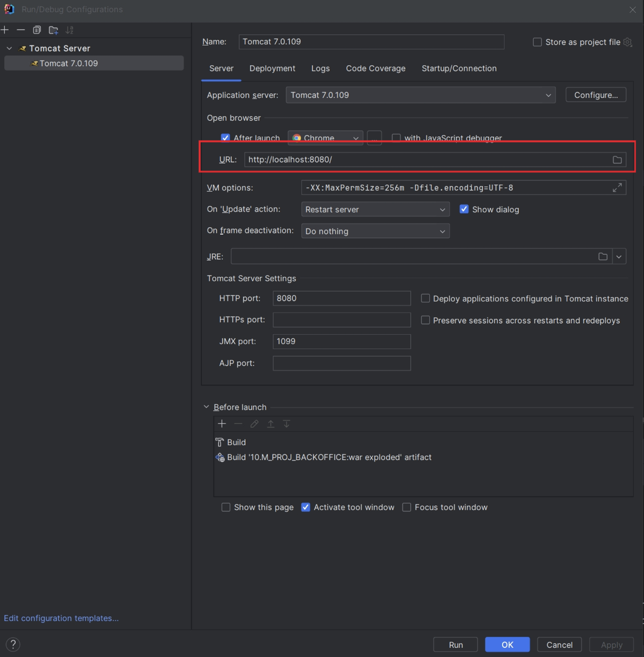The width and height of the screenshot is (644, 657).
Task: Toggle the Show dialog checkbox
Action: (x=464, y=209)
